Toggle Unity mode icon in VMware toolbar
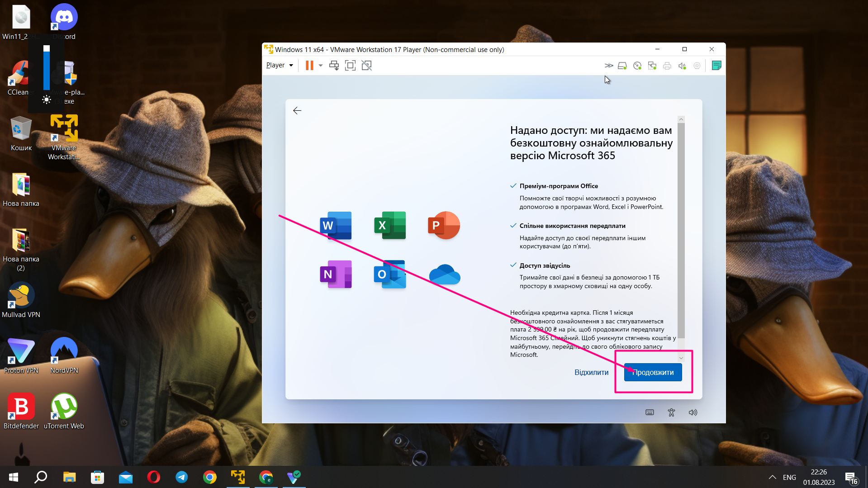The width and height of the screenshot is (868, 488). 366,66
